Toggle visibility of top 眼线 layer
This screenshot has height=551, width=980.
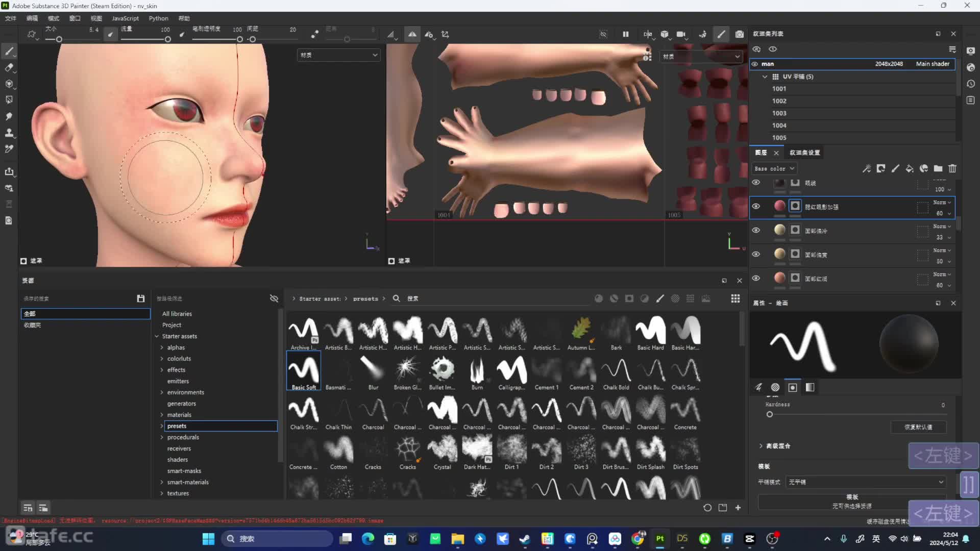point(756,182)
